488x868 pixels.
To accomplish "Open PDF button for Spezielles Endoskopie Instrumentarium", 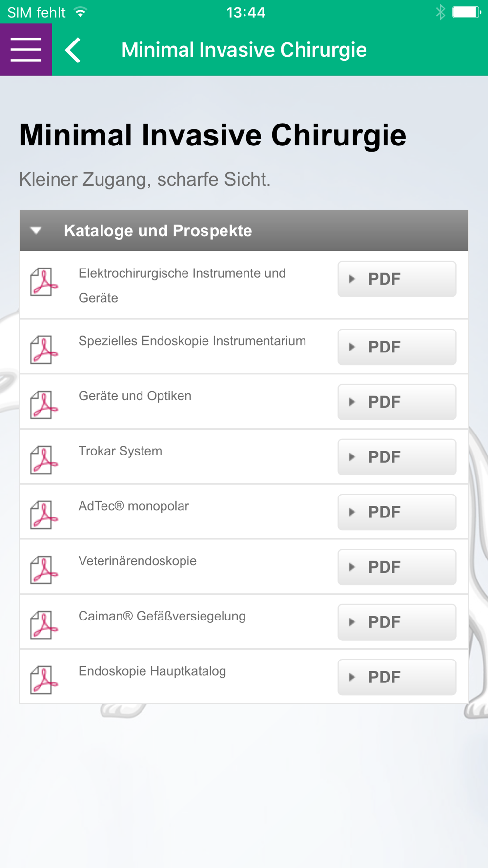I will 397,347.
